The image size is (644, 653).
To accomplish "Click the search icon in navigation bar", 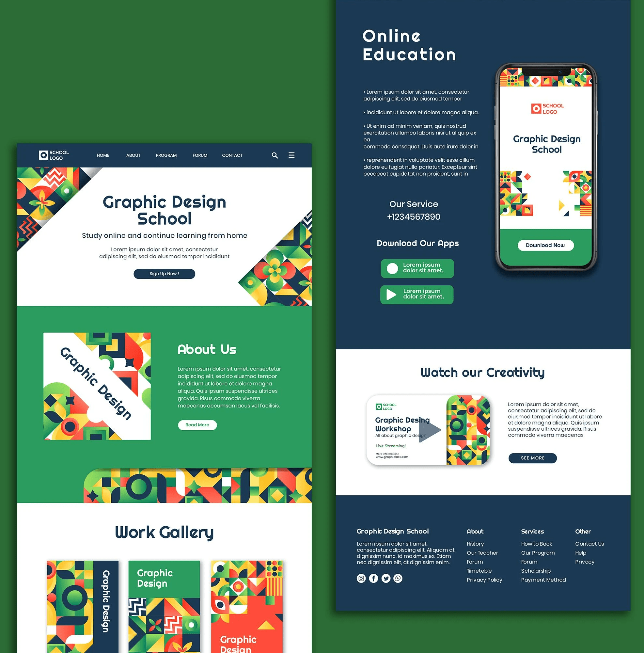I will 274,156.
